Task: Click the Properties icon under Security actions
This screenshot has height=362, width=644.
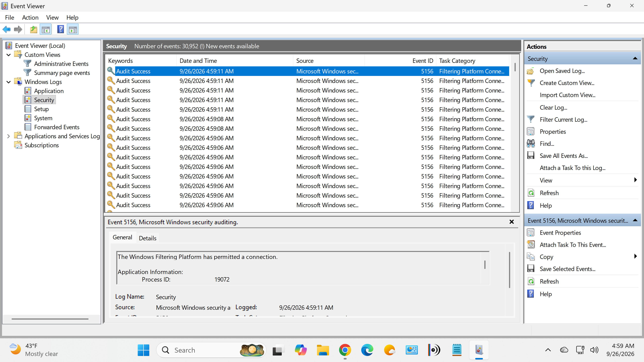Action: click(531, 132)
